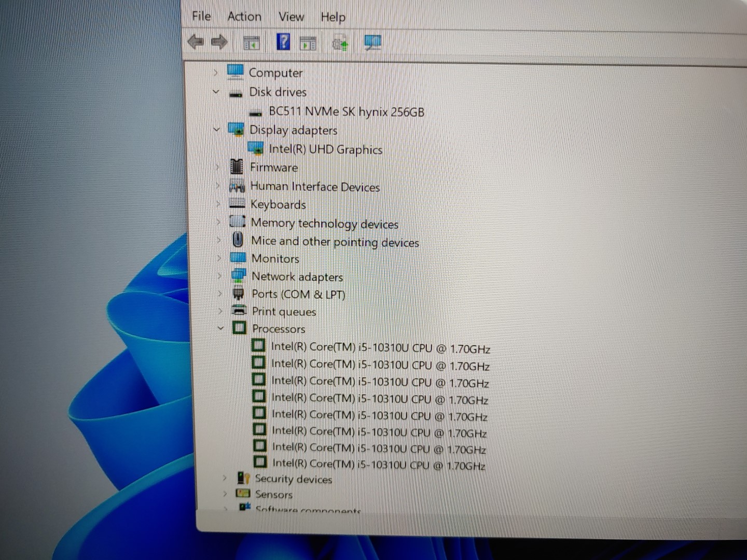Collapse the Processors category

pos(221,328)
